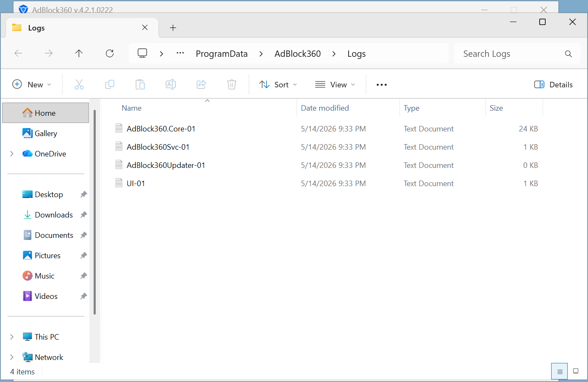Click pin icon next to Music
588x382 pixels.
83,276
